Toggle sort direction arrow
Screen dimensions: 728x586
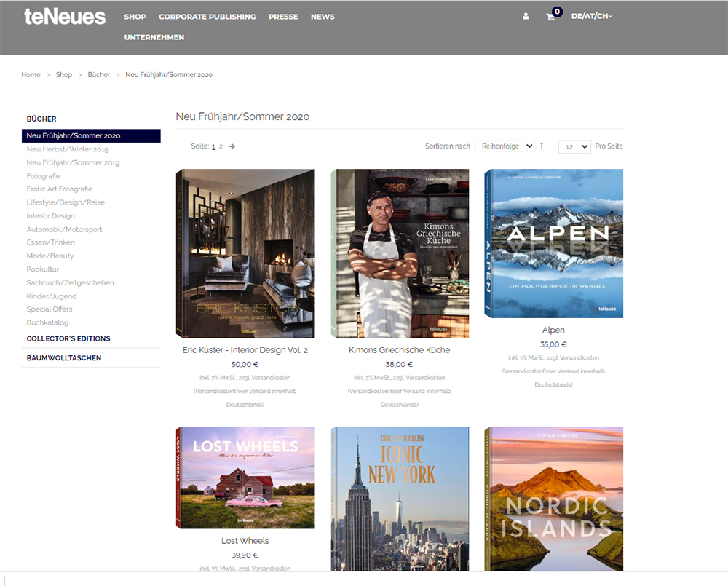(x=542, y=146)
